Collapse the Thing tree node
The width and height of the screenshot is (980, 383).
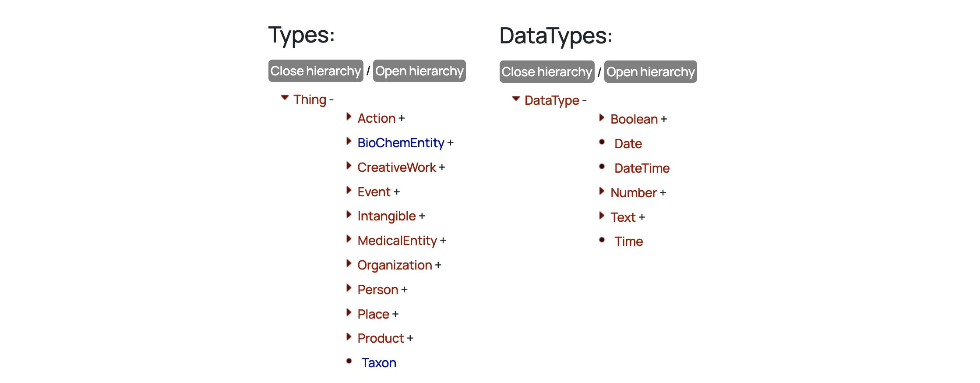(x=285, y=98)
